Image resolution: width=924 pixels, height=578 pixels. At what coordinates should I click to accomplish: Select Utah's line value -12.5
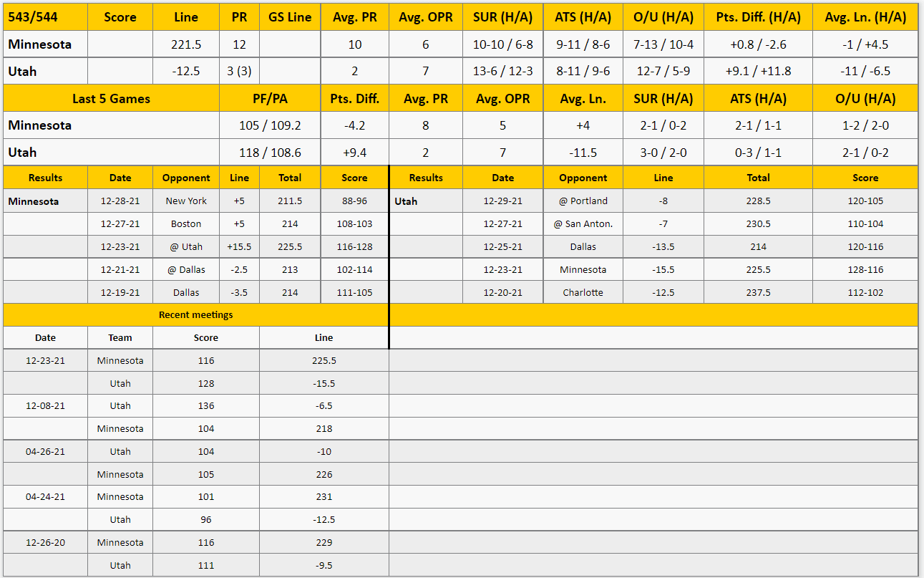(x=186, y=72)
